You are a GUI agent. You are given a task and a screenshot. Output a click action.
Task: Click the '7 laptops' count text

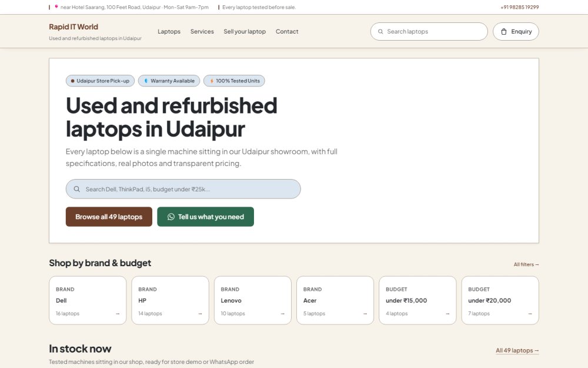[x=479, y=314]
